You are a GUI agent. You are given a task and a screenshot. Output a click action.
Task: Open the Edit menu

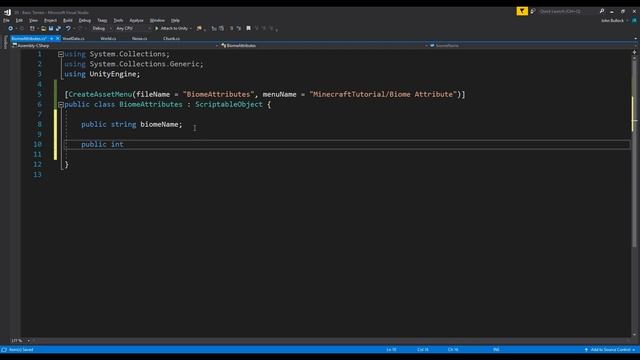pos(19,20)
